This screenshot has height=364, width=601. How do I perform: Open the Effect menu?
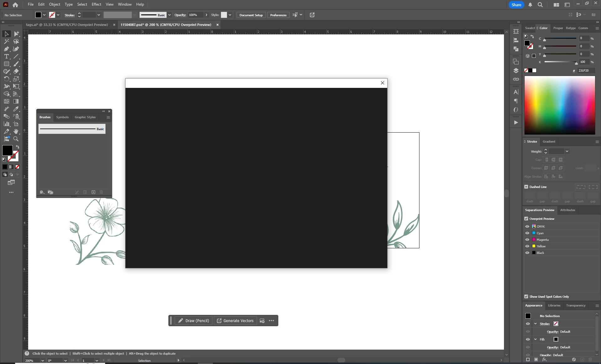tap(96, 4)
